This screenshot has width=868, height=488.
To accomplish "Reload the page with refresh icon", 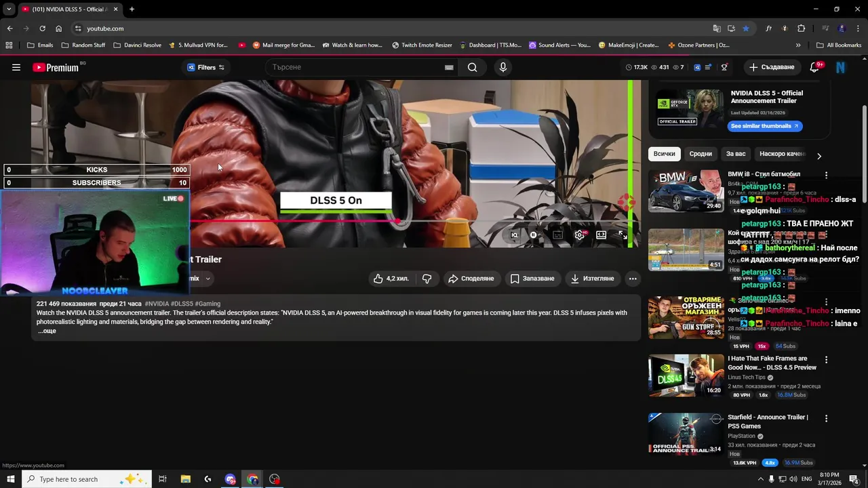I will coord(42,28).
